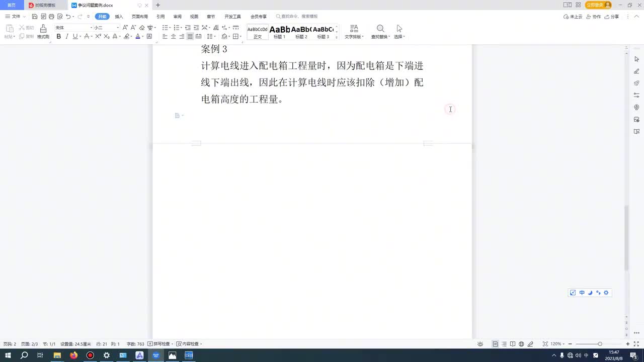Click the Increase Indent icon
The height and width of the screenshot is (362, 644).
196,28
